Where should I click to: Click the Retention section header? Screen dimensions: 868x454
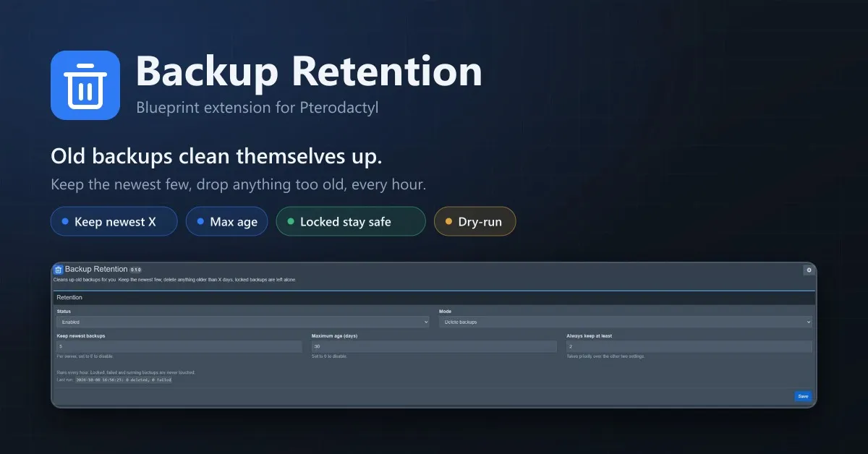coord(434,297)
